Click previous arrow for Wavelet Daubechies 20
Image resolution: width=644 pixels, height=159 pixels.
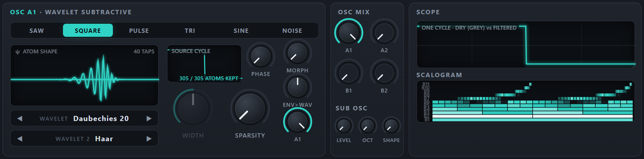click(20, 118)
